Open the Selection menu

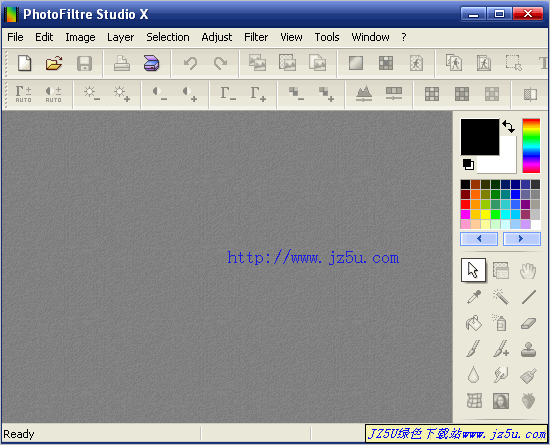pyautogui.click(x=168, y=37)
